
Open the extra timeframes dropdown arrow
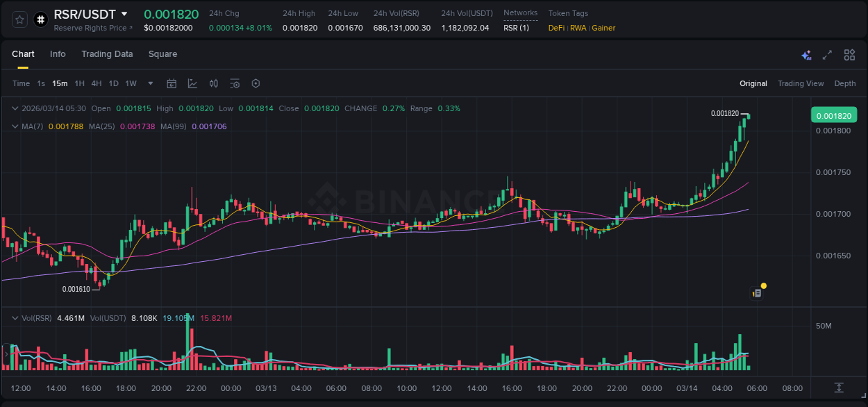pyautogui.click(x=149, y=83)
